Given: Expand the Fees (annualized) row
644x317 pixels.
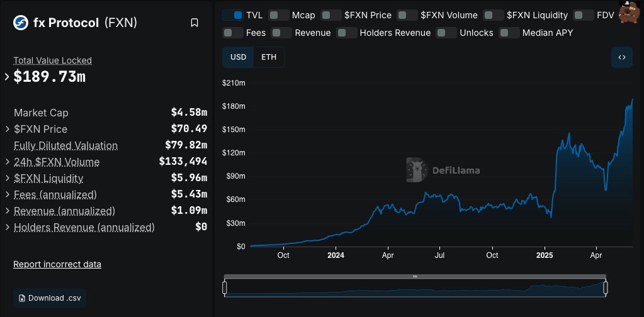Looking at the screenshot, I should pyautogui.click(x=8, y=194).
